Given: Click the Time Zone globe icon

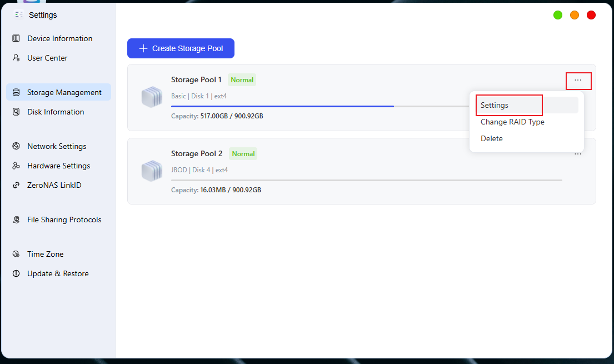Looking at the screenshot, I should [x=16, y=254].
